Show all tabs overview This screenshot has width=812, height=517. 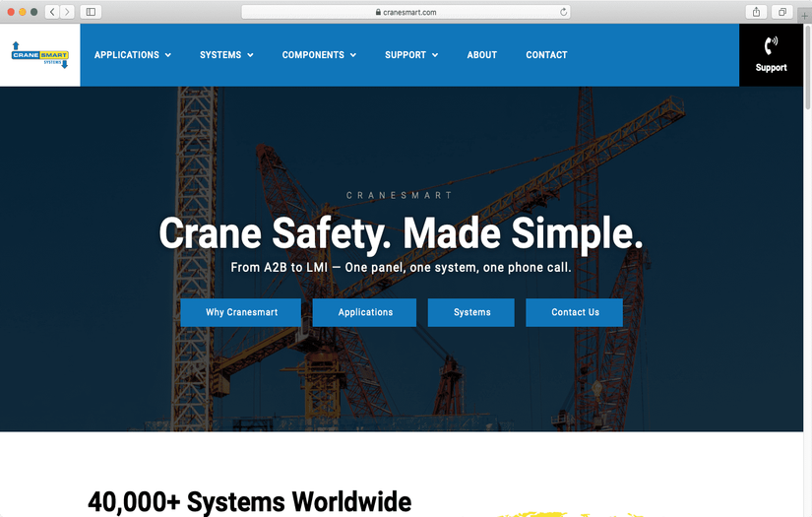click(x=781, y=12)
